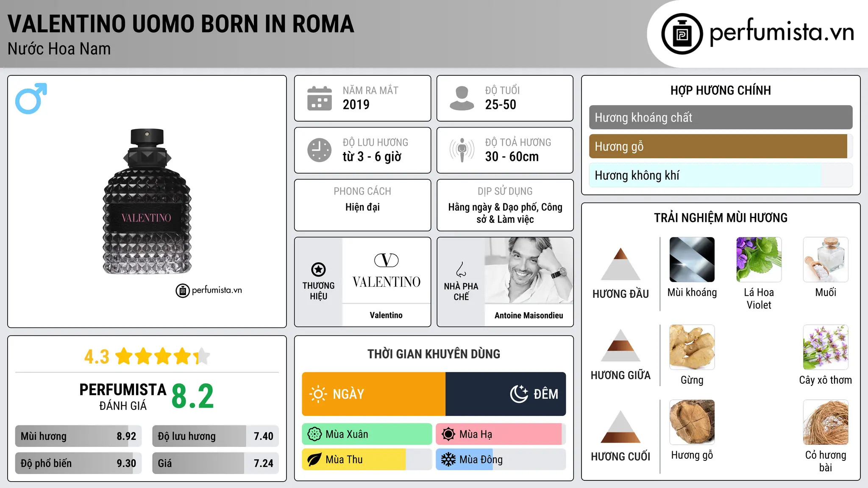Select the Hương gỗ wood note image
Viewport: 868px width, 488px height.
692,422
